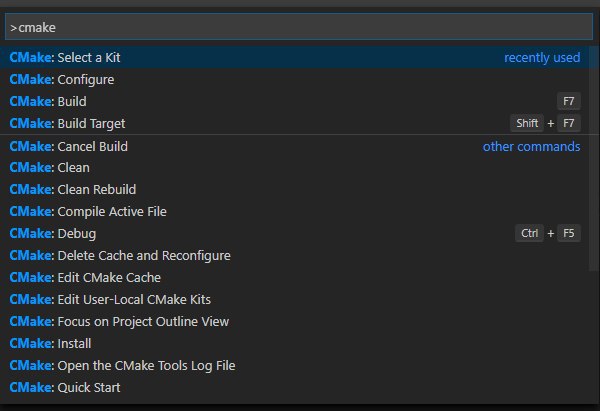Run CMake: Clean Rebuild
This screenshot has height=411, width=600.
tap(295, 189)
